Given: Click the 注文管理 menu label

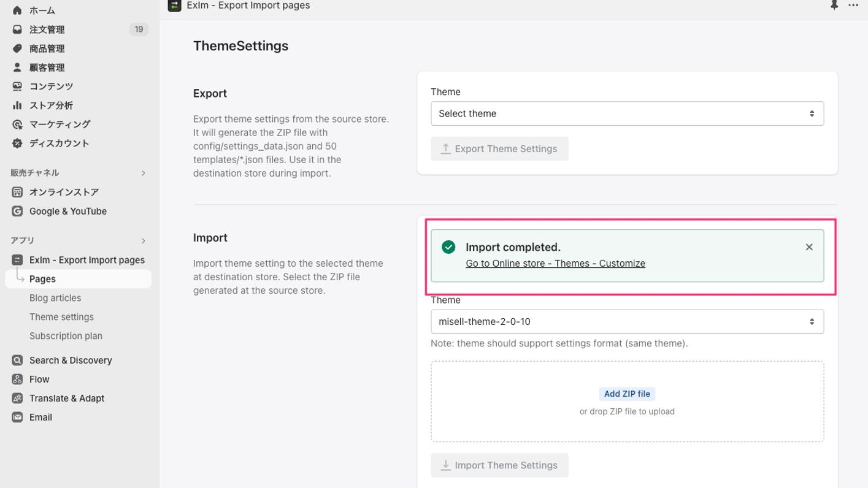Looking at the screenshot, I should (x=47, y=29).
